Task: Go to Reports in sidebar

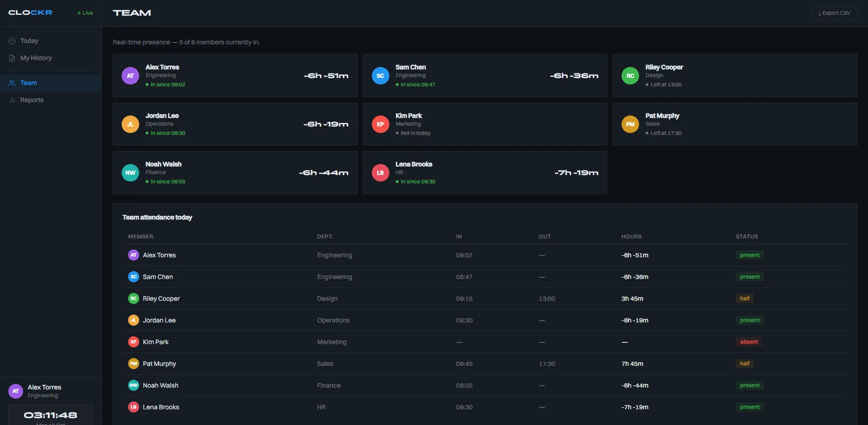Action: pos(50,100)
